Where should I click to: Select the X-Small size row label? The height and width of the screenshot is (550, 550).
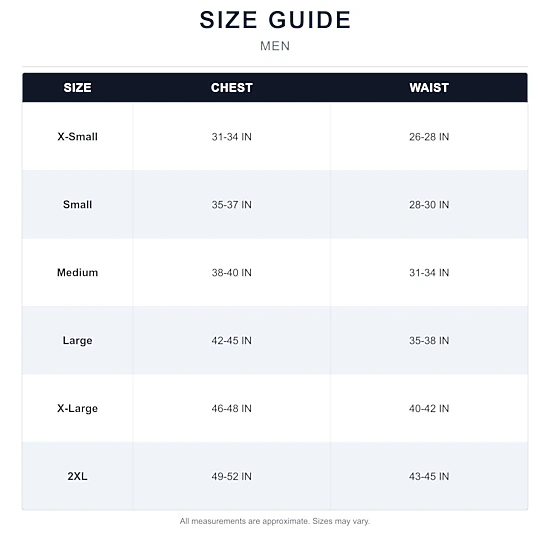tap(78, 136)
